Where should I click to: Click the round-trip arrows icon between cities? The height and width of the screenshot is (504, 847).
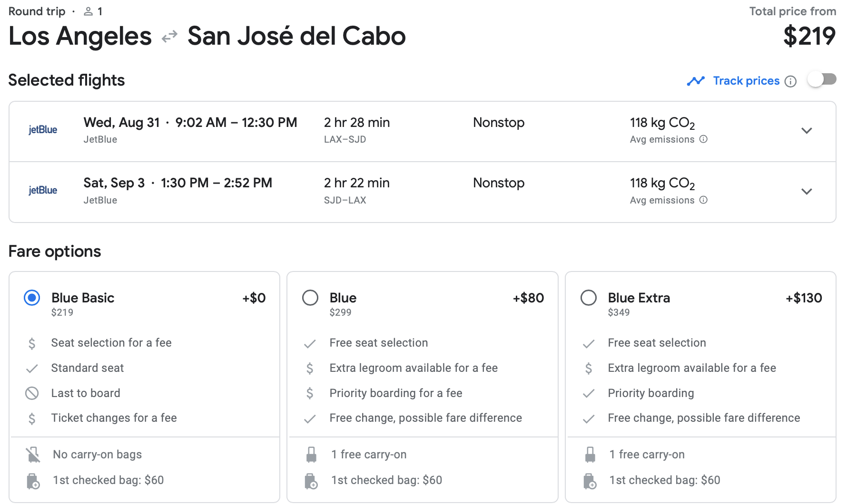point(169,37)
